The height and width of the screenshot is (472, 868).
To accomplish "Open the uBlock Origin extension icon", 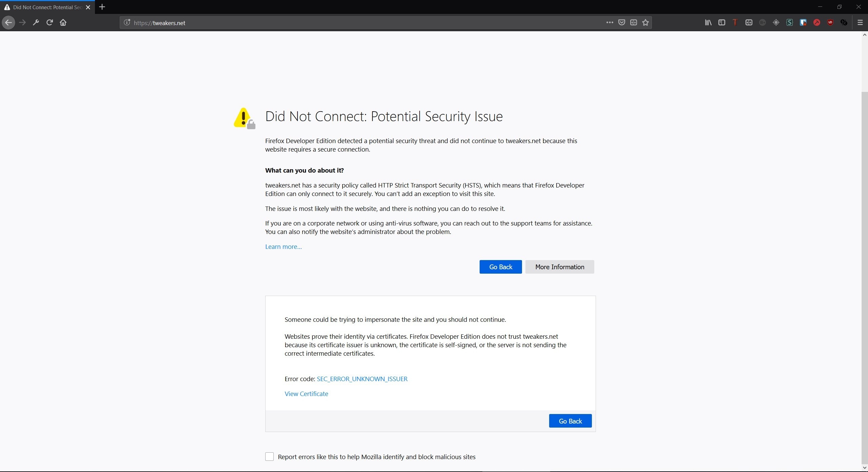I will (x=830, y=23).
